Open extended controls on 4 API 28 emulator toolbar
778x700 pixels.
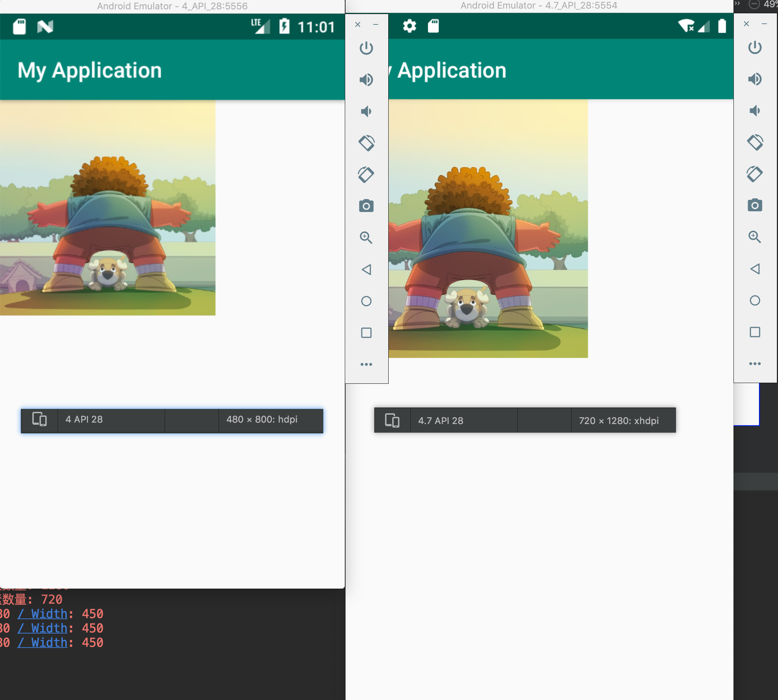tap(366, 364)
